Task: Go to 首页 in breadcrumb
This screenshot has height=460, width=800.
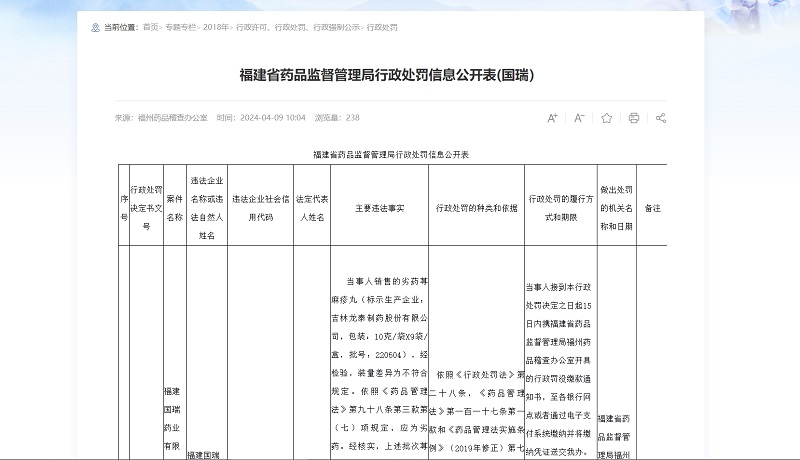Action: click(150, 27)
